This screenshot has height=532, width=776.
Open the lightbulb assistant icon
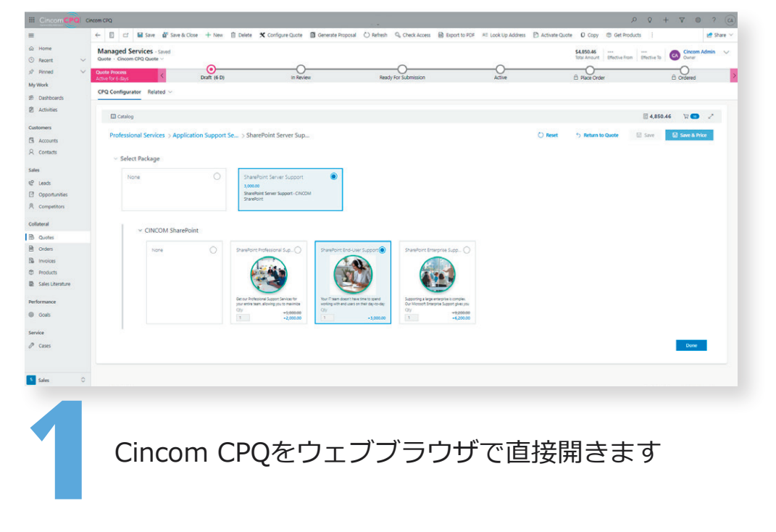[x=650, y=20]
